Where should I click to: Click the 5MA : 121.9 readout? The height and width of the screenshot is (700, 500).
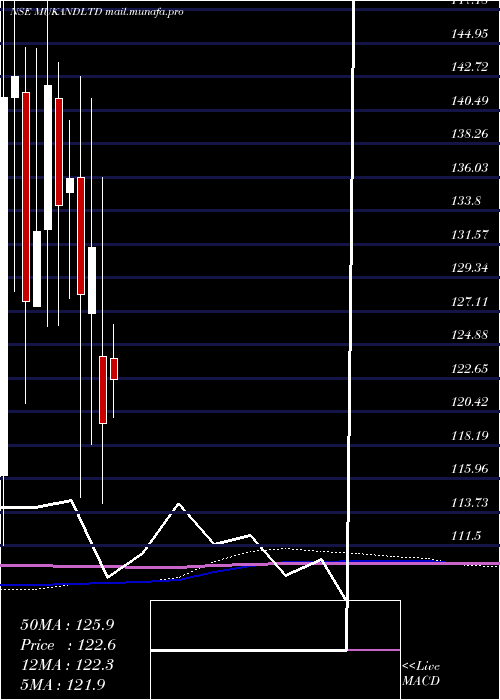pyautogui.click(x=65, y=684)
